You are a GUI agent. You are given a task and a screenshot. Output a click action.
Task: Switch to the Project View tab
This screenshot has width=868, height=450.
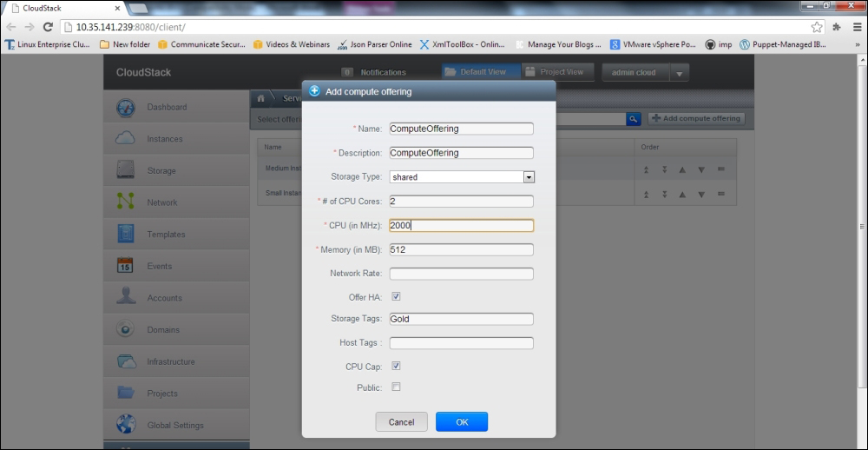pos(557,72)
